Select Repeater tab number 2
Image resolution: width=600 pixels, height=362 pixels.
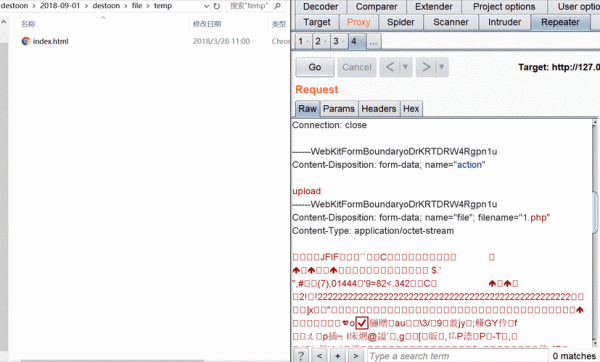click(x=318, y=41)
